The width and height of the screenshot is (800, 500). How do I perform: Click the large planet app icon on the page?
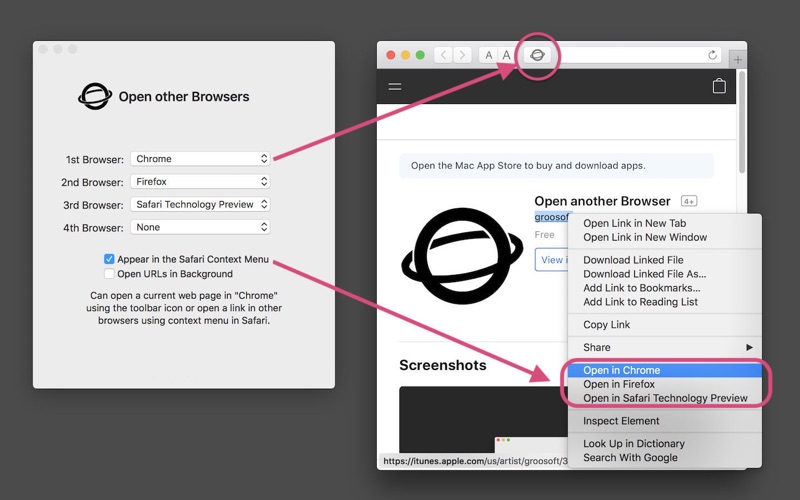(462, 255)
